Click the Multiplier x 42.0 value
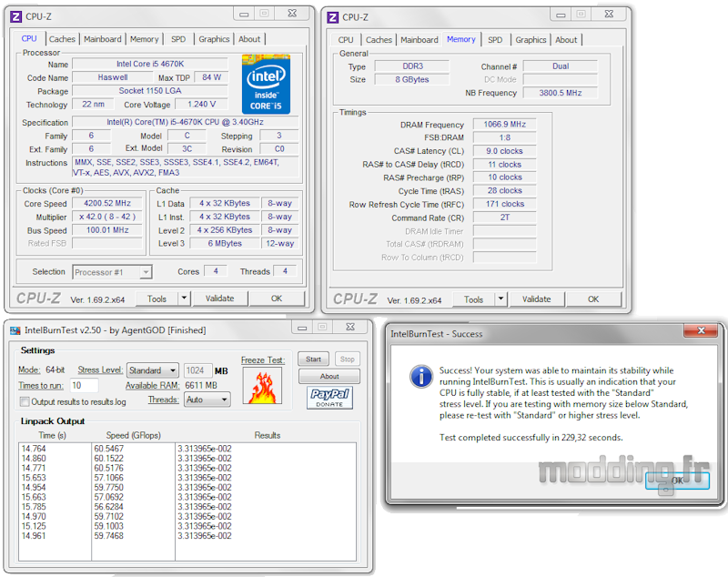 point(107,217)
